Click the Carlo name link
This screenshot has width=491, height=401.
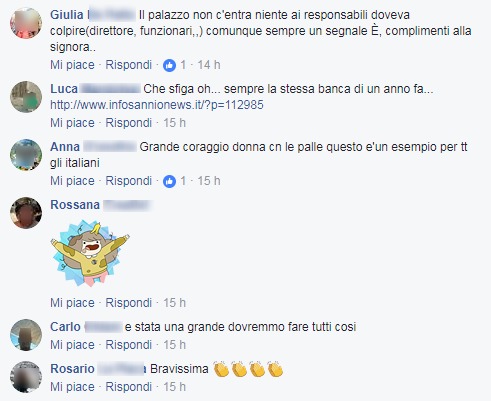point(65,327)
